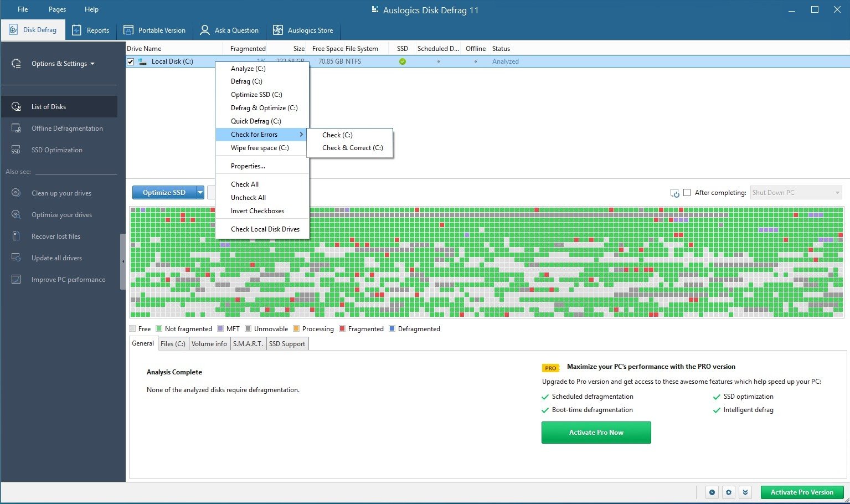Click the Improve PC performance icon
Screen dimensions: 850x504
16,279
